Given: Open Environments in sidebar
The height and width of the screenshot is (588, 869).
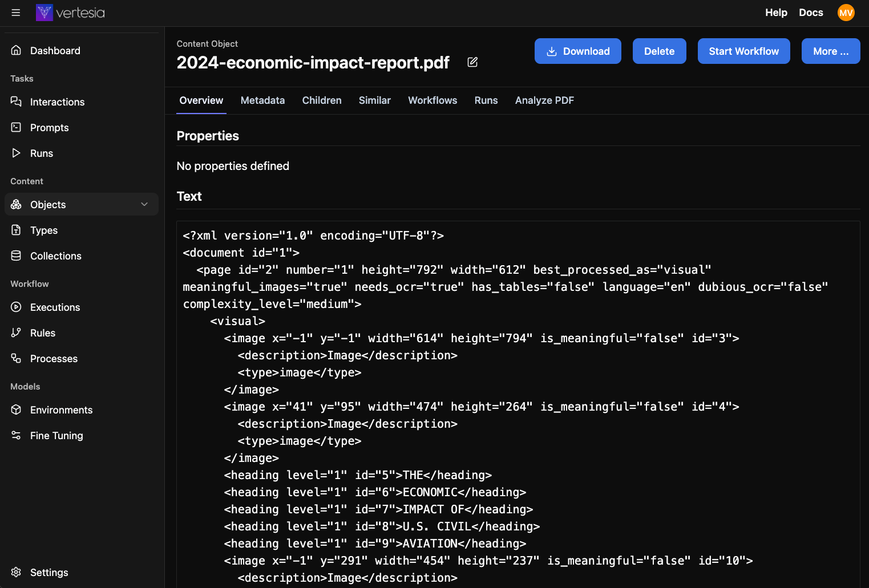Looking at the screenshot, I should [x=82, y=409].
